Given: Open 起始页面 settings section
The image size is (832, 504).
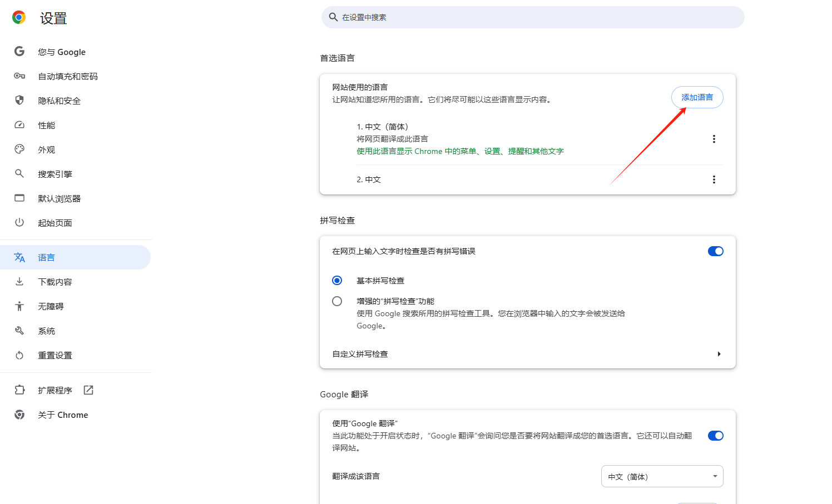Looking at the screenshot, I should (75, 223).
